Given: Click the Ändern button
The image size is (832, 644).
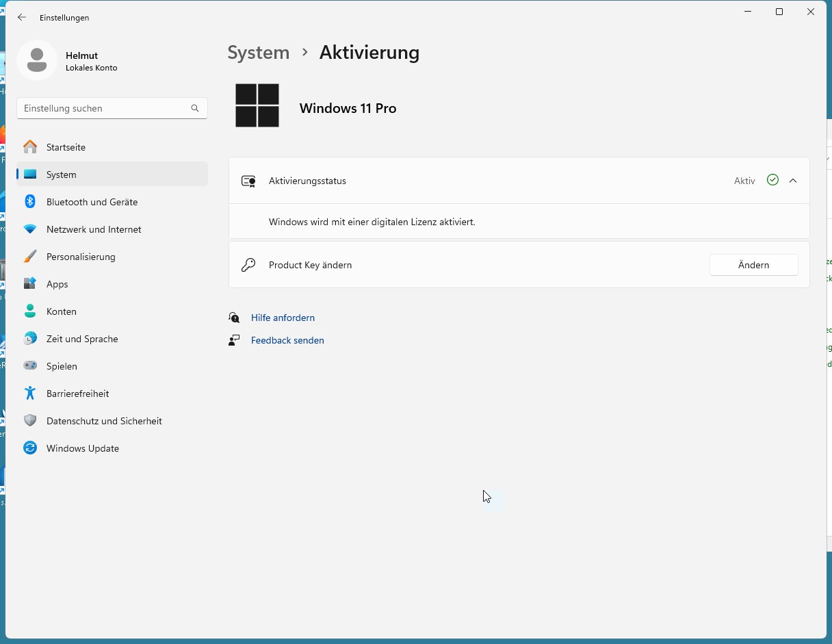Looking at the screenshot, I should click(x=753, y=265).
